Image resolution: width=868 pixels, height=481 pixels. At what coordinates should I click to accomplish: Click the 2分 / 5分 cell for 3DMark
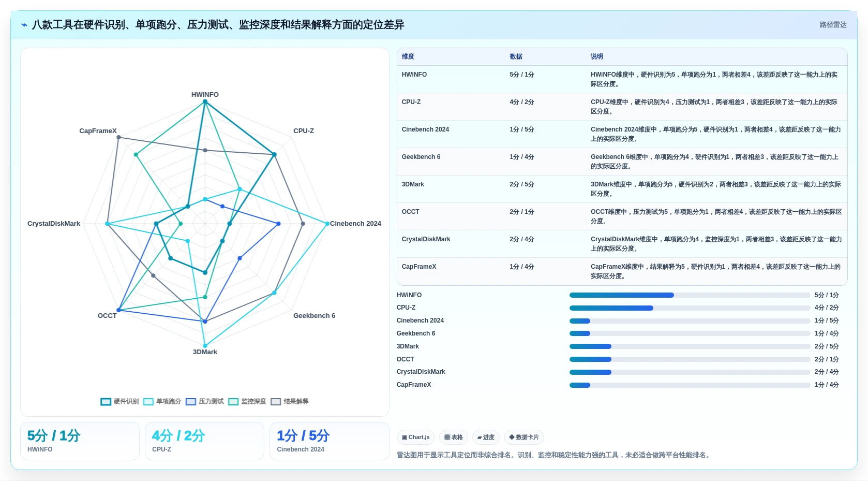(522, 184)
